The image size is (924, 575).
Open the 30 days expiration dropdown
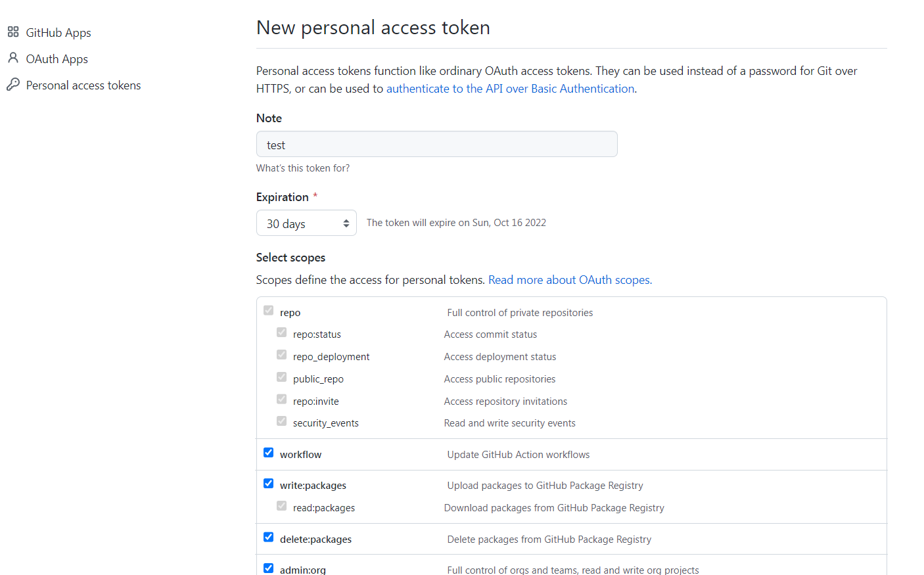coord(306,223)
